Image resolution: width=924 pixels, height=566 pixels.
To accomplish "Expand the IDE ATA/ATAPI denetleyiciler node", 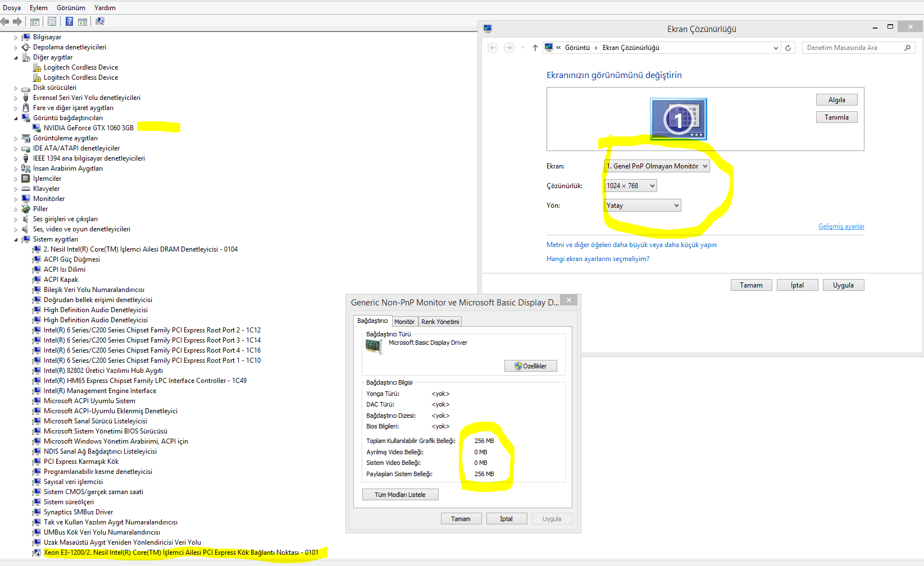I will tap(16, 149).
